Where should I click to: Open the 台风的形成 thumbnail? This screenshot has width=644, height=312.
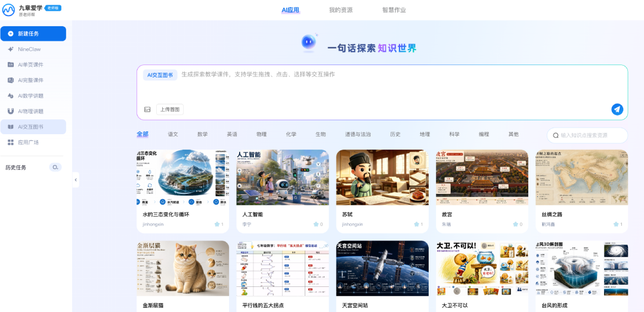[582, 268]
